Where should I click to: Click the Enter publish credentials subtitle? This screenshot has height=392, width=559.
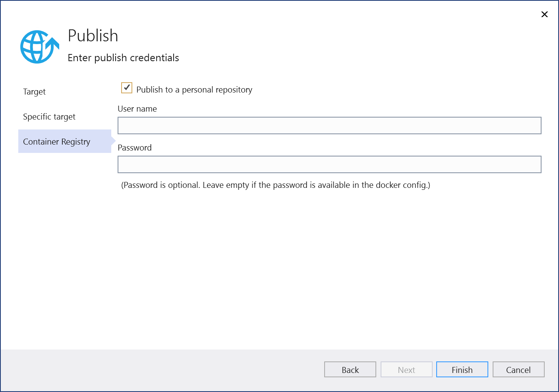[x=123, y=58]
